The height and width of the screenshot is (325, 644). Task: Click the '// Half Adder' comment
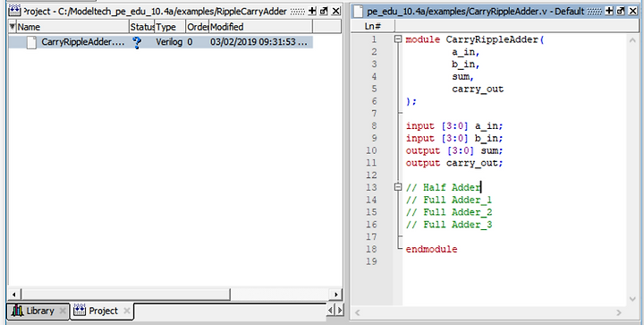coord(443,188)
